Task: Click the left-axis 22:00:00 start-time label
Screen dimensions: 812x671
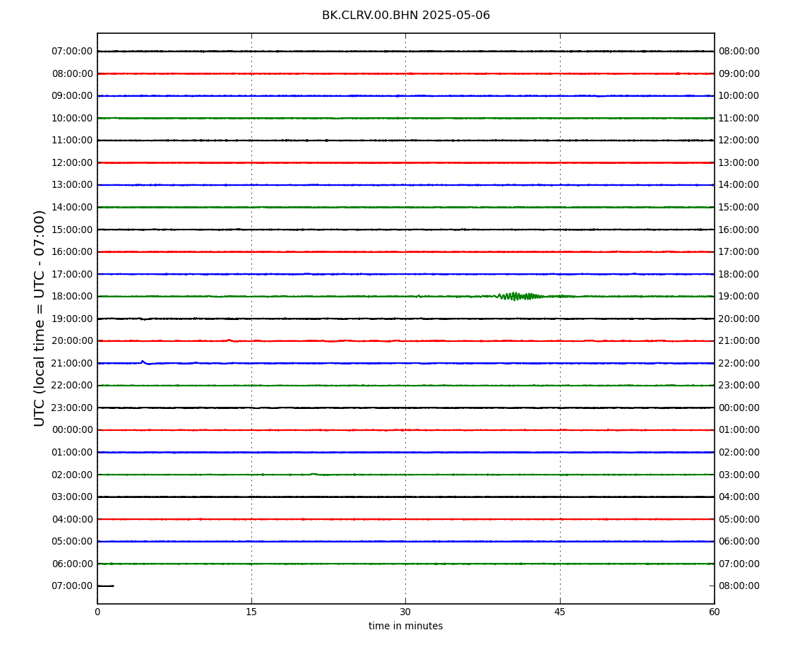Action: coord(73,386)
